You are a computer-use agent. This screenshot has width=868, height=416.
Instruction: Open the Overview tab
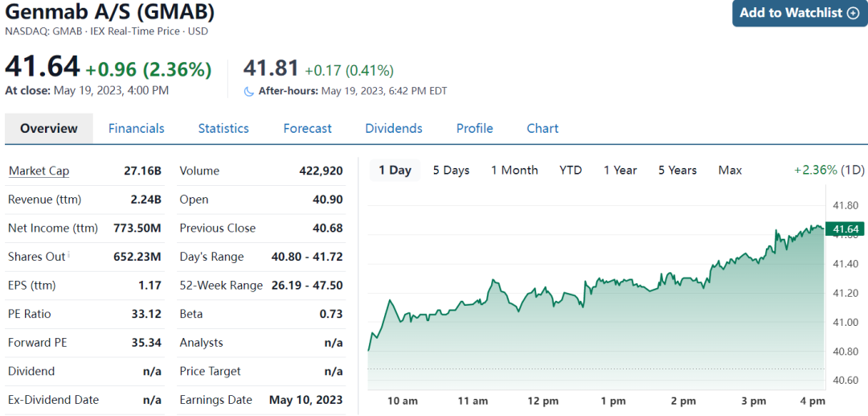pos(49,129)
